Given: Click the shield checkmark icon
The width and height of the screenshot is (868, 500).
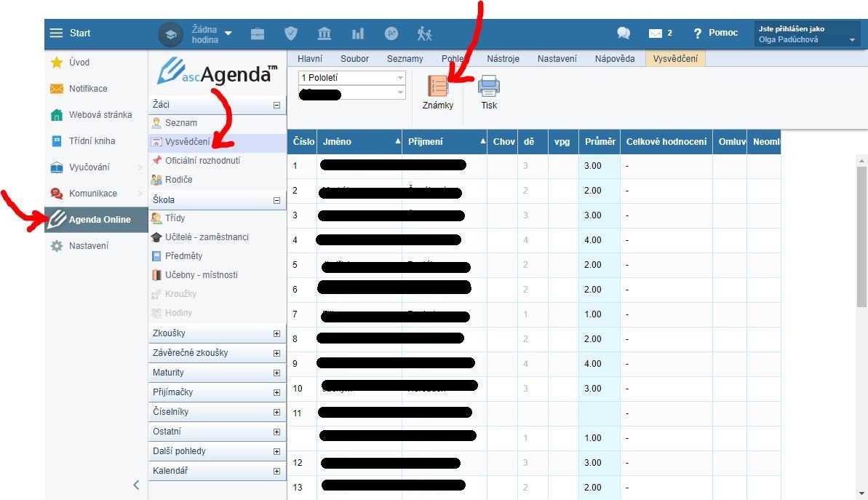Looking at the screenshot, I should click(x=291, y=33).
